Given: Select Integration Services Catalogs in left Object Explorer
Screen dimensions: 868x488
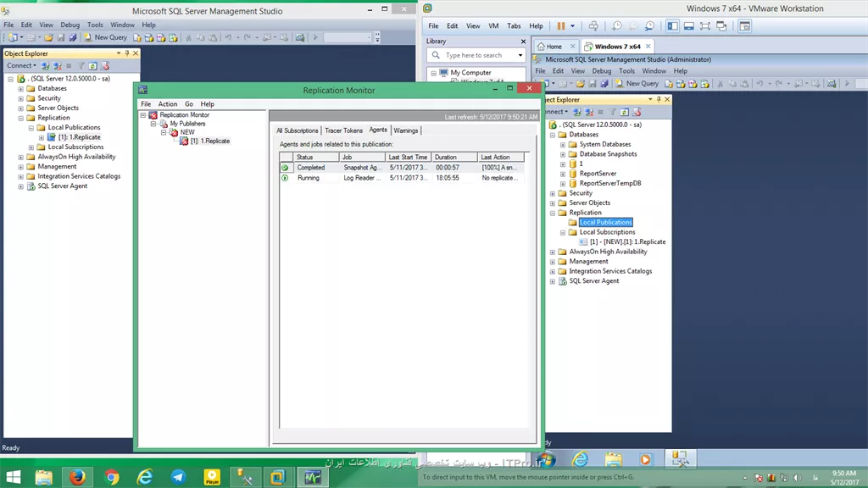Looking at the screenshot, I should [79, 176].
